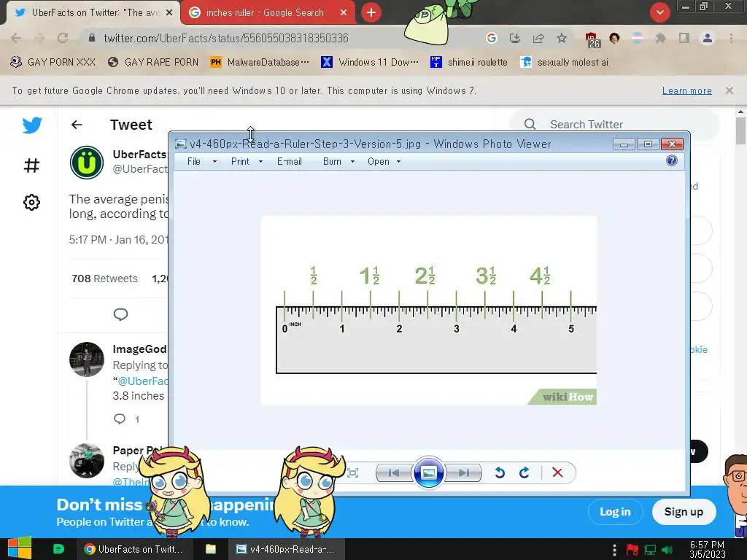Image resolution: width=747 pixels, height=560 pixels.
Task: Open the shimeji roulette bookmark
Action: tap(469, 62)
